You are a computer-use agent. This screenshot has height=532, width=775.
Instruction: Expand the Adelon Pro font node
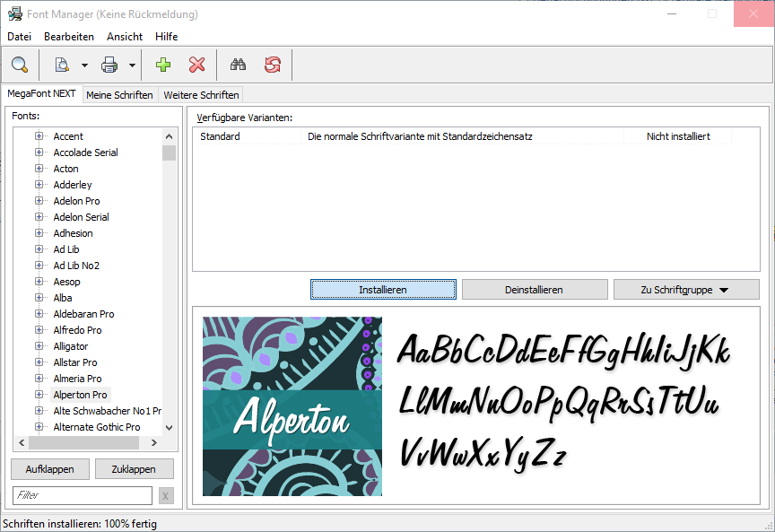[x=39, y=201]
